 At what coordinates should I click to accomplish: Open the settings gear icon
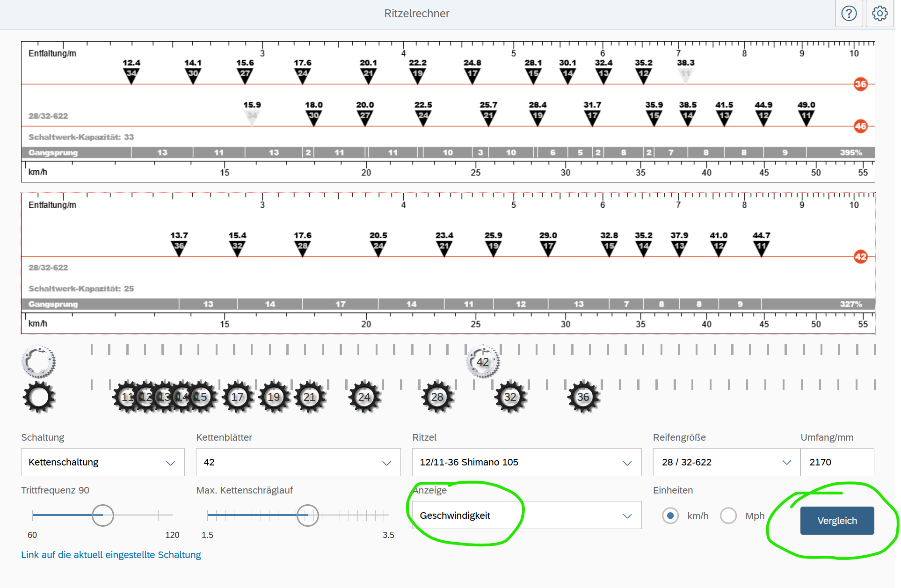(x=879, y=14)
